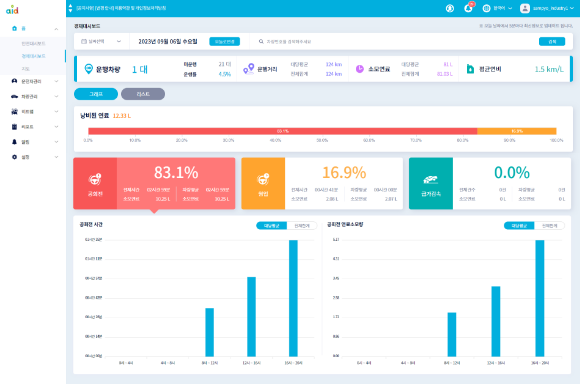The height and width of the screenshot is (384, 580).
Task: Click the settings gear icon in sidebar
Action: point(14,157)
